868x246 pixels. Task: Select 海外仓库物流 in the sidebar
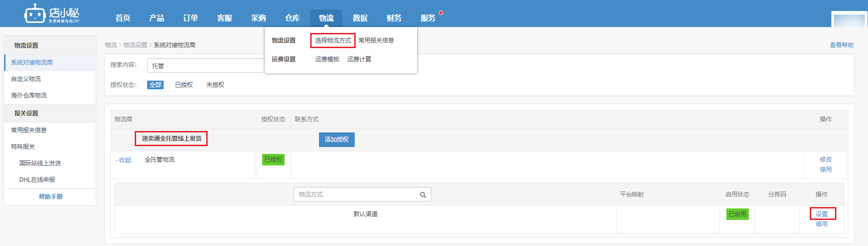coord(29,95)
